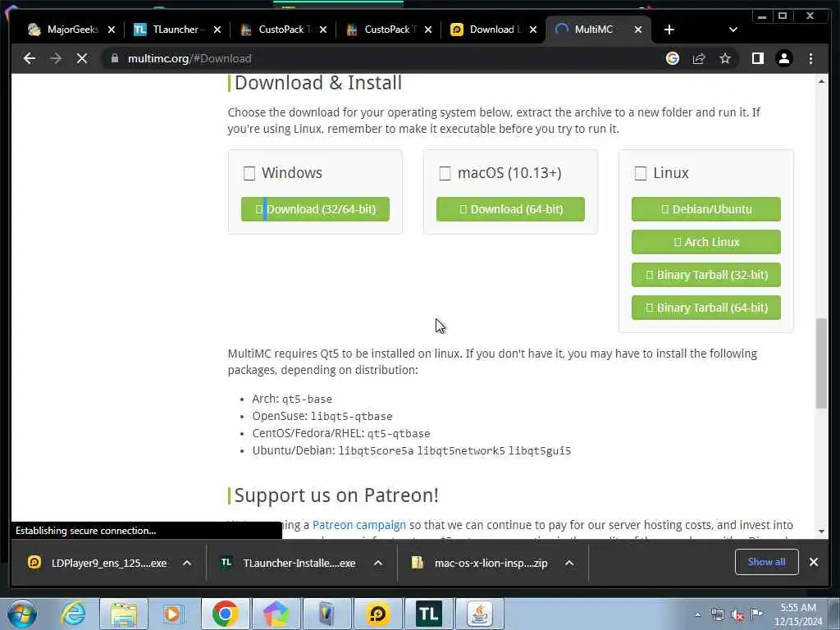Click Show all downloads
Image resolution: width=840 pixels, height=630 pixels.
tap(767, 562)
